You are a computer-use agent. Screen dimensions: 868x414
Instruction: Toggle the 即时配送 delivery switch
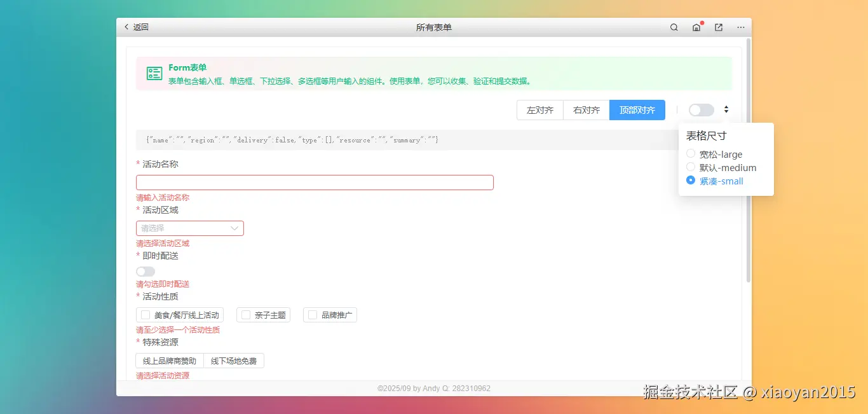pos(145,271)
